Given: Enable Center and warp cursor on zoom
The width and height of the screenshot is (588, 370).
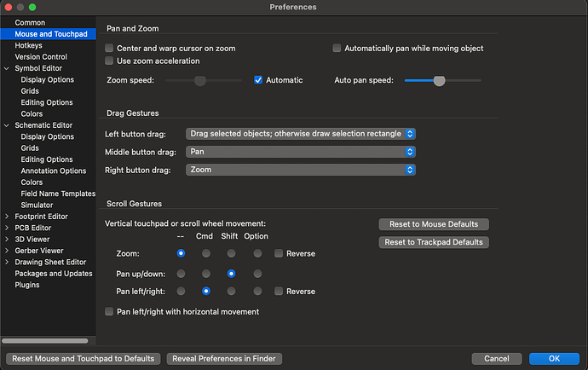Looking at the screenshot, I should (109, 48).
